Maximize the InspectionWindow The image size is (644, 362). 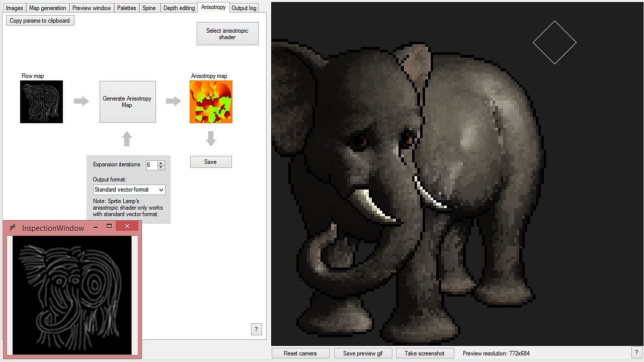tap(109, 227)
